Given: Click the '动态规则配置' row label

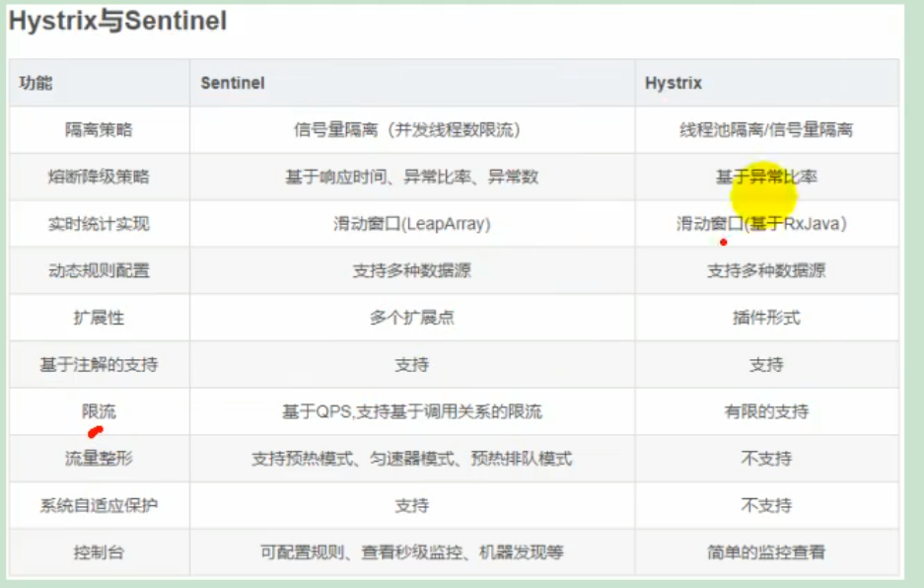Looking at the screenshot, I should tap(99, 270).
